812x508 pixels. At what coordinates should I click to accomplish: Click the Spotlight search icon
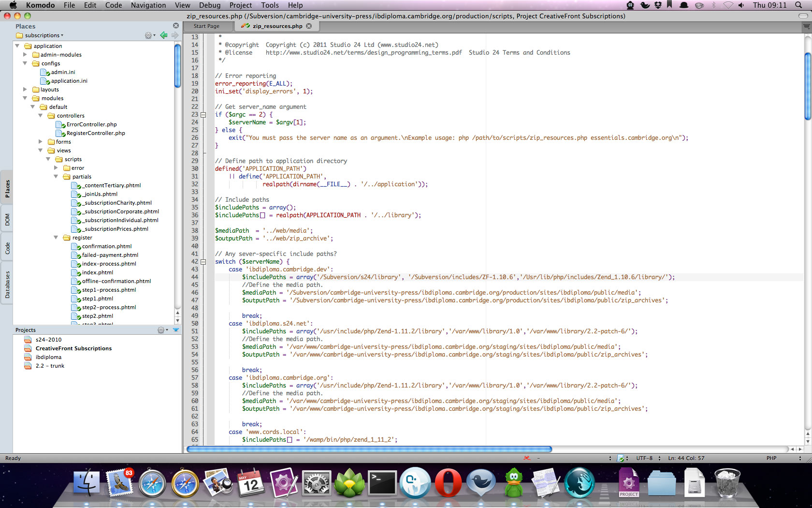point(798,5)
